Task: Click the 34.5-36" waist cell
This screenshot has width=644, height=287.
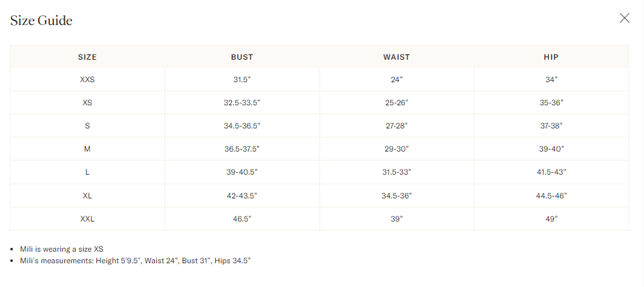Action: click(x=397, y=195)
